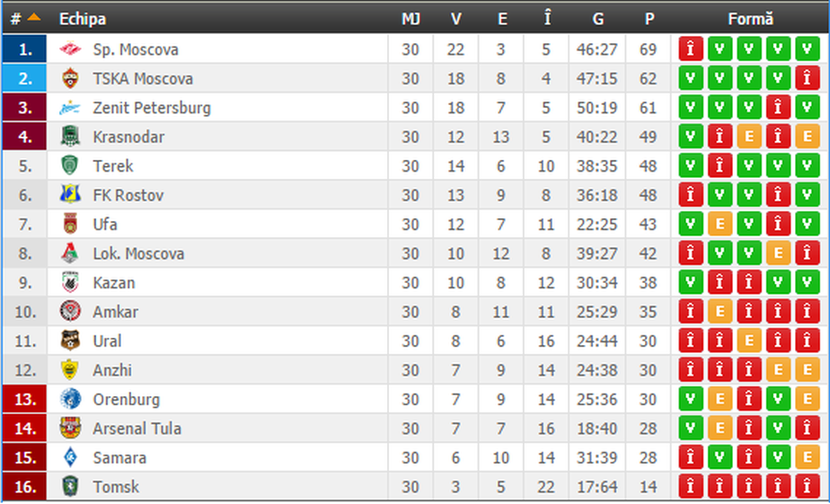The image size is (830, 504).
Task: Sort by the MJ matches played header
Action: click(411, 19)
